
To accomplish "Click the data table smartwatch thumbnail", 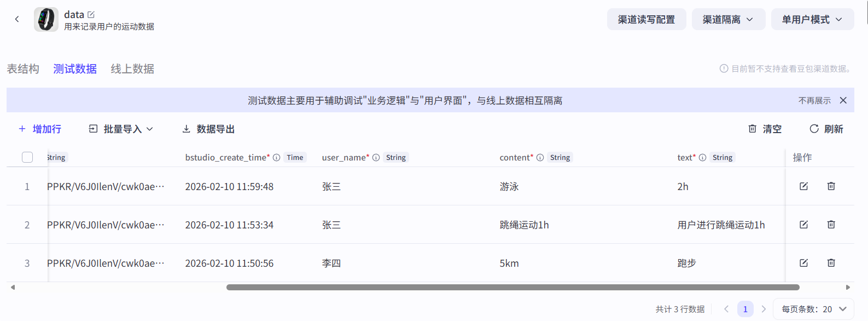I will pyautogui.click(x=46, y=19).
